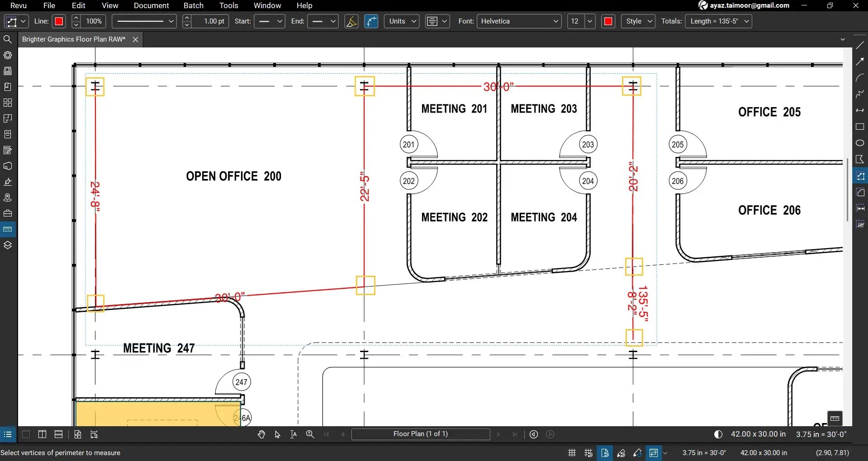Viewport: 868px width, 461px height.
Task: Select the Ellipse tool
Action: tap(860, 143)
